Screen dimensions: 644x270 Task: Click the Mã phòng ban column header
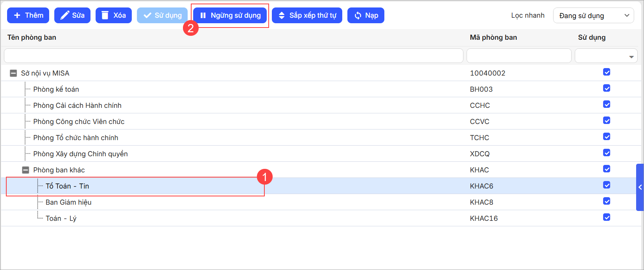click(493, 37)
